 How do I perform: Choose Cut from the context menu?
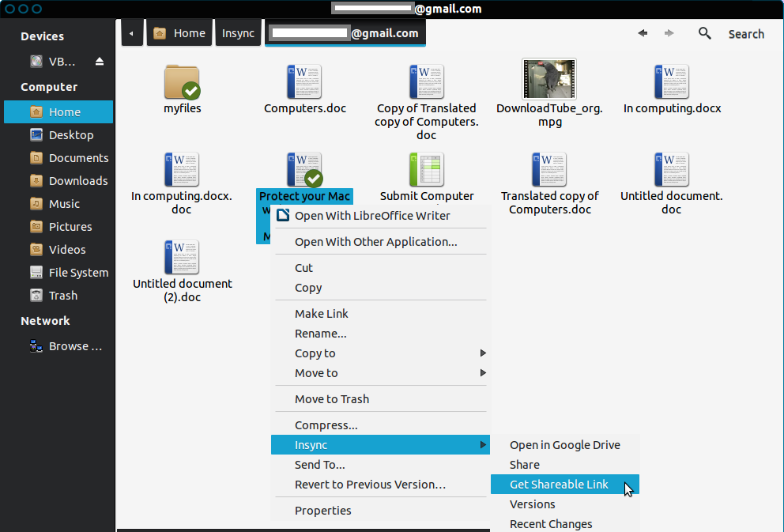(380, 268)
